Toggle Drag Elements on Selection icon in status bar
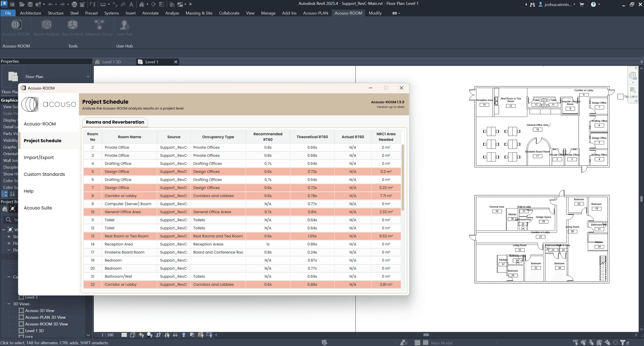Image resolution: width=644 pixels, height=346 pixels. (x=607, y=342)
